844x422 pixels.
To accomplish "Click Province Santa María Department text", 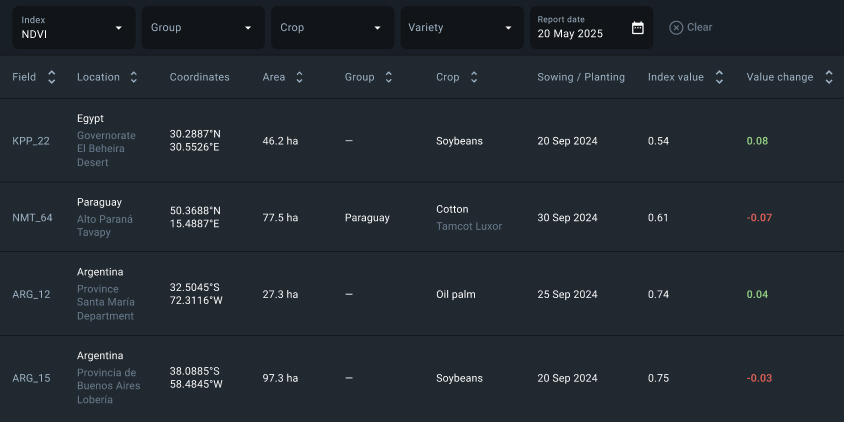I will click(106, 303).
